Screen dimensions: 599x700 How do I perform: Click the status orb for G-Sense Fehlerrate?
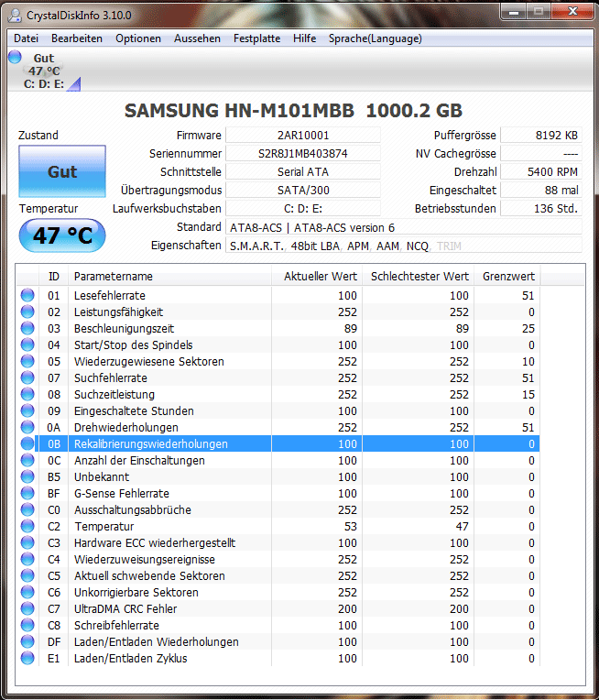[x=27, y=493]
